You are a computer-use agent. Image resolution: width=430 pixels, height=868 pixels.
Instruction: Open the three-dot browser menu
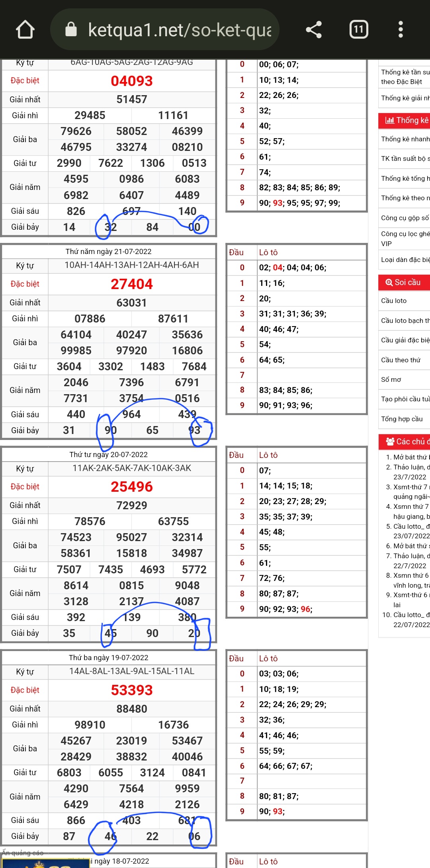point(401,29)
